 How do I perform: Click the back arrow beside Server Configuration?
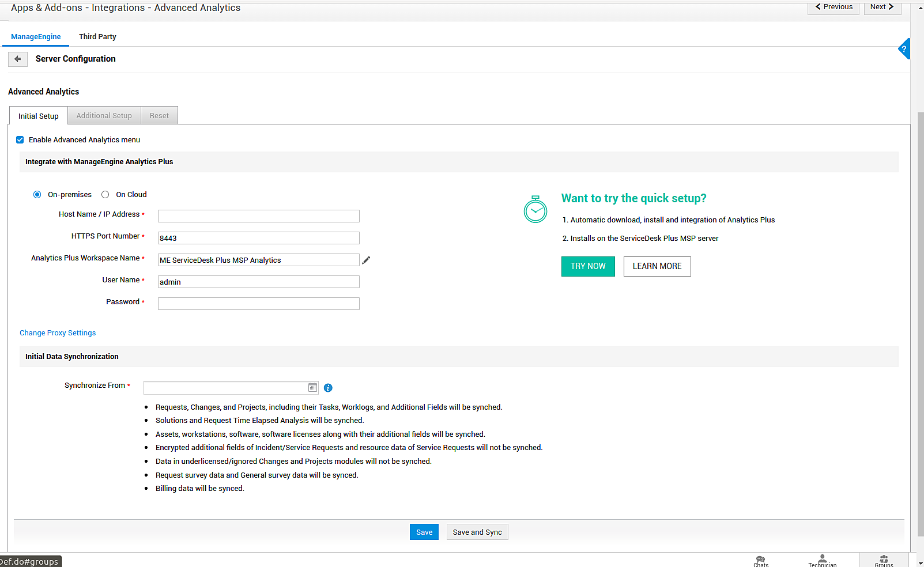click(18, 59)
